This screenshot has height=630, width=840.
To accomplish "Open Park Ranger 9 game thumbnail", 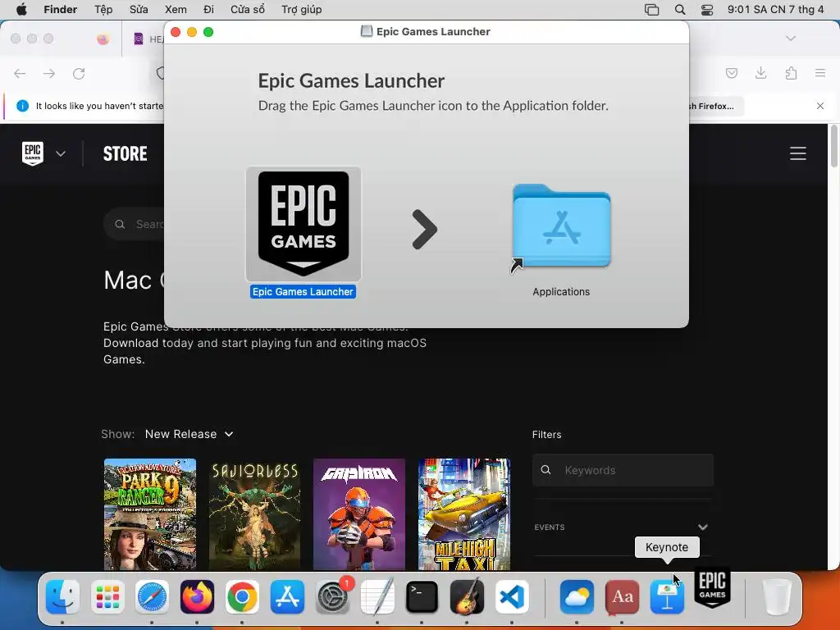I will click(150, 514).
